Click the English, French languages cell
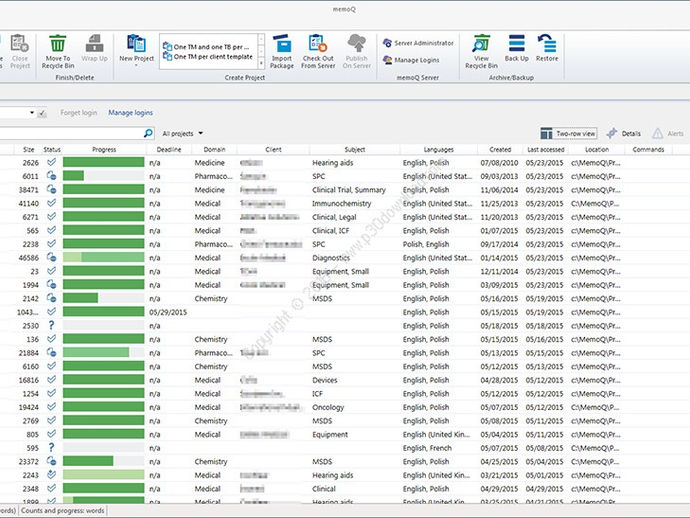Screen dimensions: 690x518 pos(427,448)
